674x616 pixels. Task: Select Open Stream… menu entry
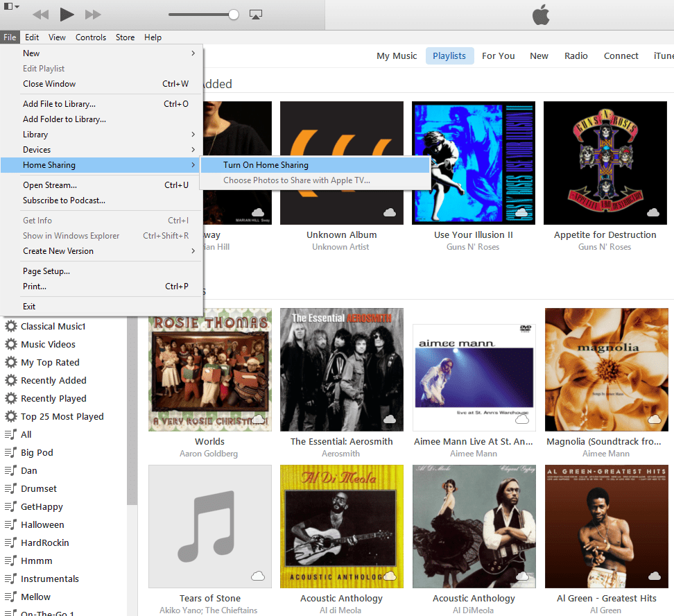(101, 185)
